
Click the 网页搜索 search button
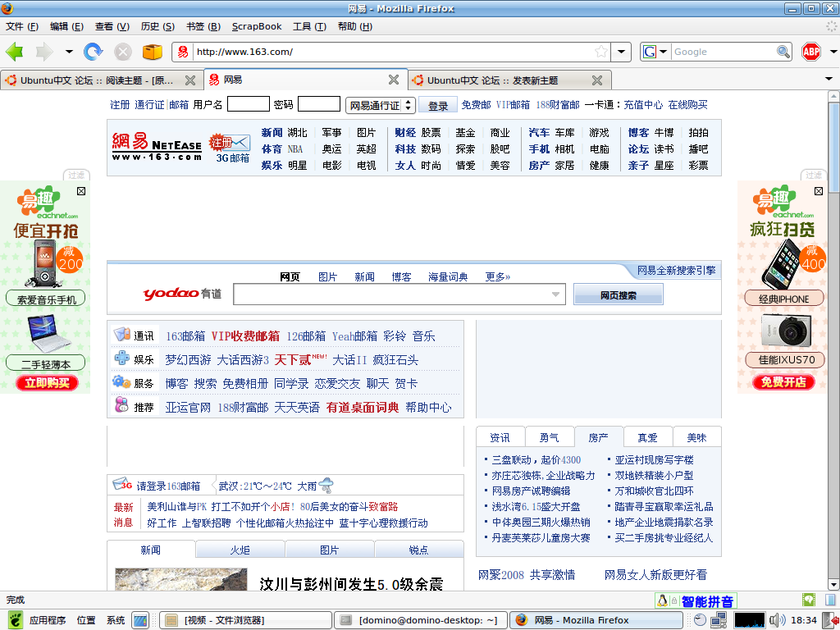(x=619, y=294)
